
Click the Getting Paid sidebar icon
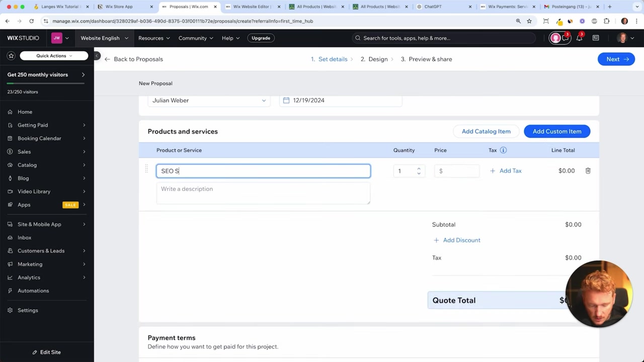click(x=10, y=125)
